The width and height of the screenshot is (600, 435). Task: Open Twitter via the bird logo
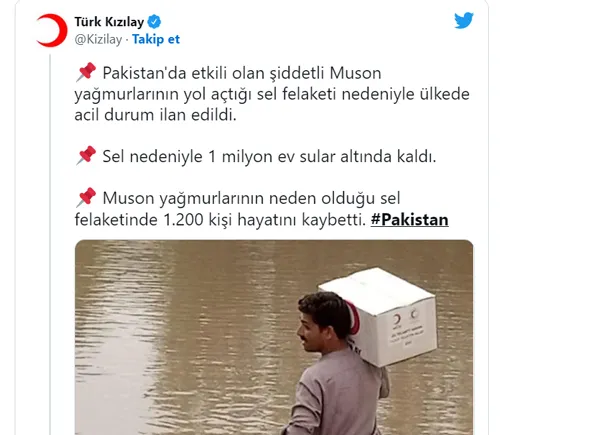pos(464,20)
